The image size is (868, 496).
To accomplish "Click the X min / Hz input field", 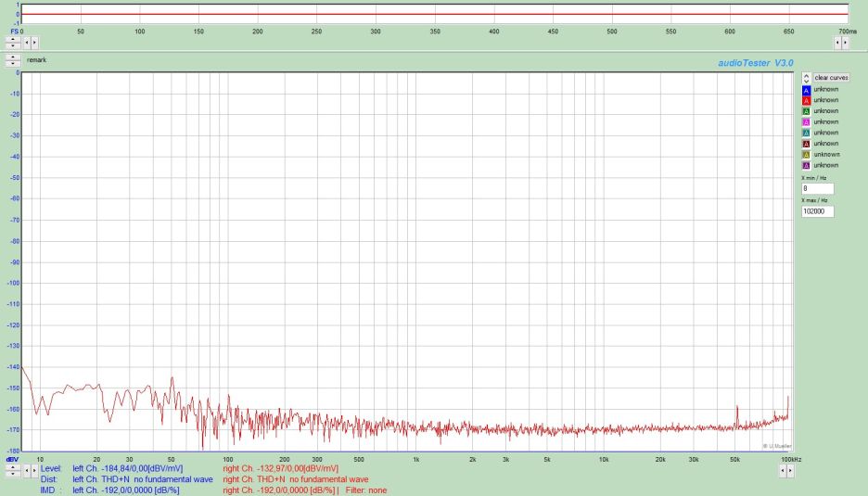I will (817, 189).
